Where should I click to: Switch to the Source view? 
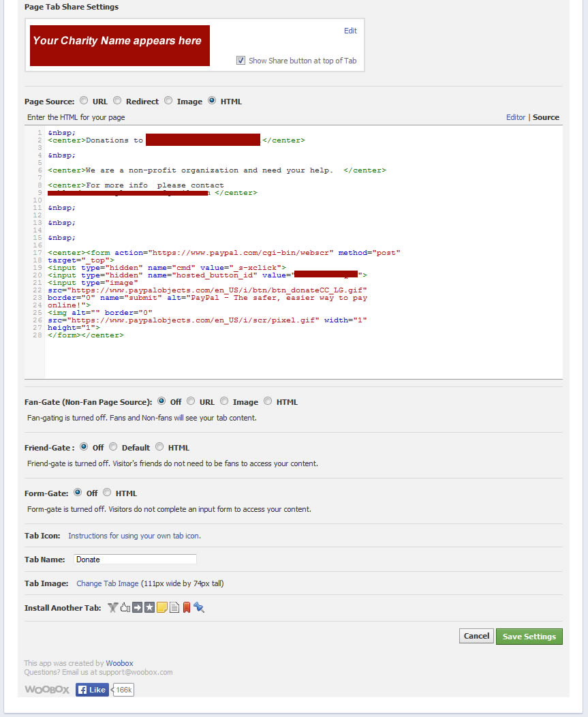546,117
